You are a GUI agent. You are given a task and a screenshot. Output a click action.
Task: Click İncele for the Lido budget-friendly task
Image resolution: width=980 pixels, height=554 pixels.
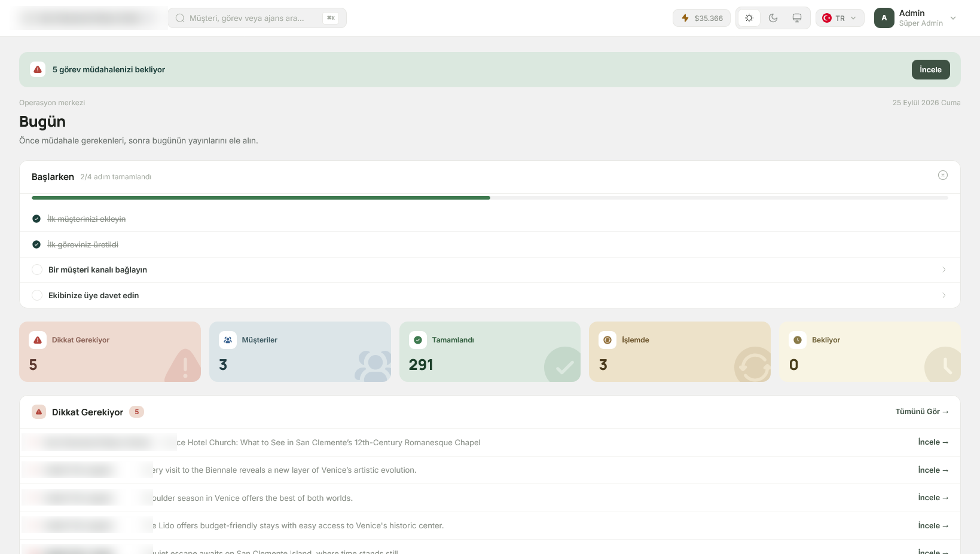(x=933, y=526)
